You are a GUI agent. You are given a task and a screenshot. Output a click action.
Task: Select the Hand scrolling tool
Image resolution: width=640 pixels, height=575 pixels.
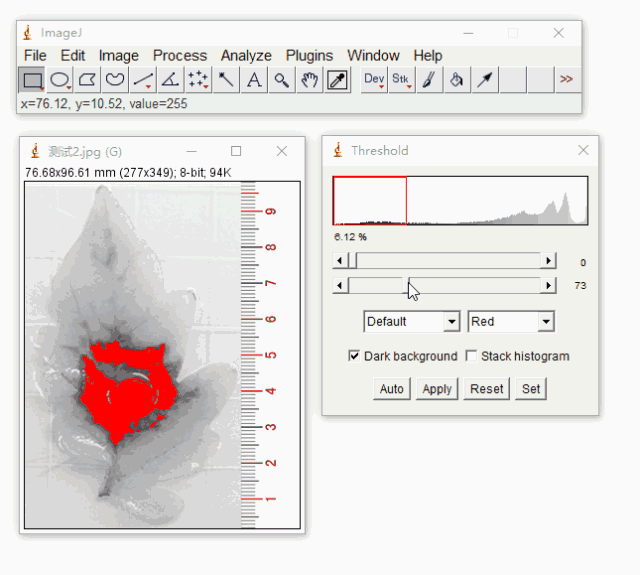pos(309,80)
